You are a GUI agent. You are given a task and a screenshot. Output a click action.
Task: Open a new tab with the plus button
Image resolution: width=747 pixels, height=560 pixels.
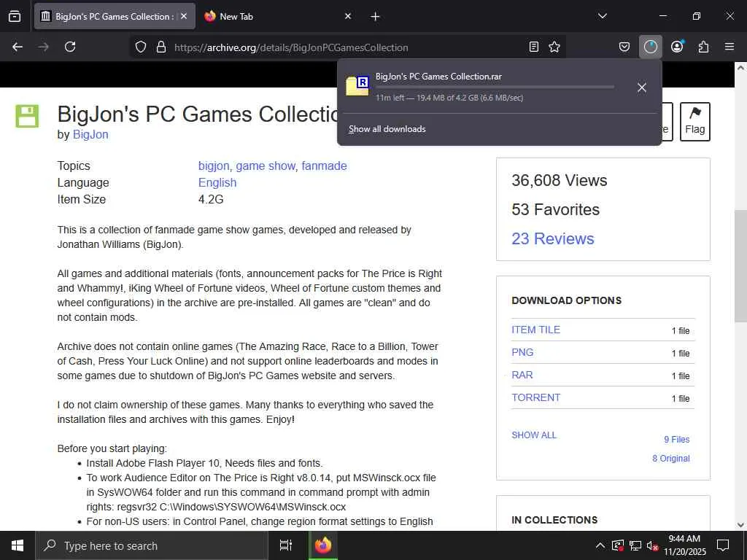tap(375, 17)
